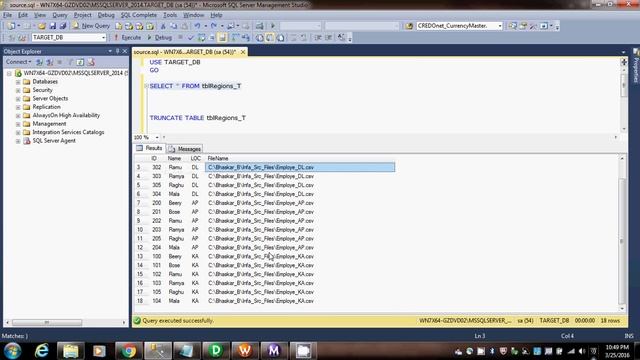Click the TRUNCATE TABLE statement line

click(x=198, y=118)
